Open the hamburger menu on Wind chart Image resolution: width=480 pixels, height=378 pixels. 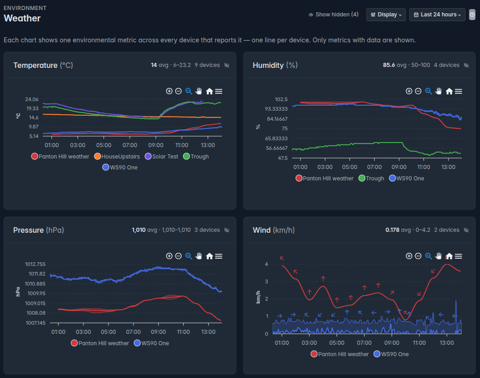tap(458, 256)
